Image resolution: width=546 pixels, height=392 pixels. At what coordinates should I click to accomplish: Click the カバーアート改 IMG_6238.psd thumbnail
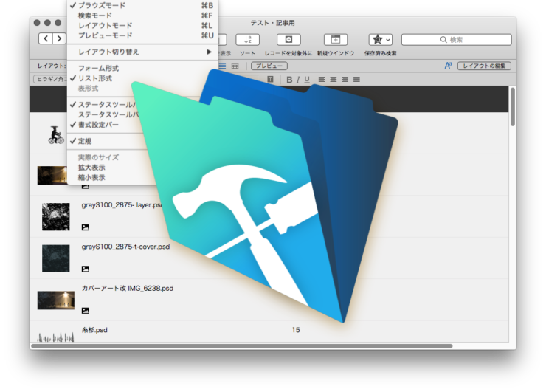point(56,300)
